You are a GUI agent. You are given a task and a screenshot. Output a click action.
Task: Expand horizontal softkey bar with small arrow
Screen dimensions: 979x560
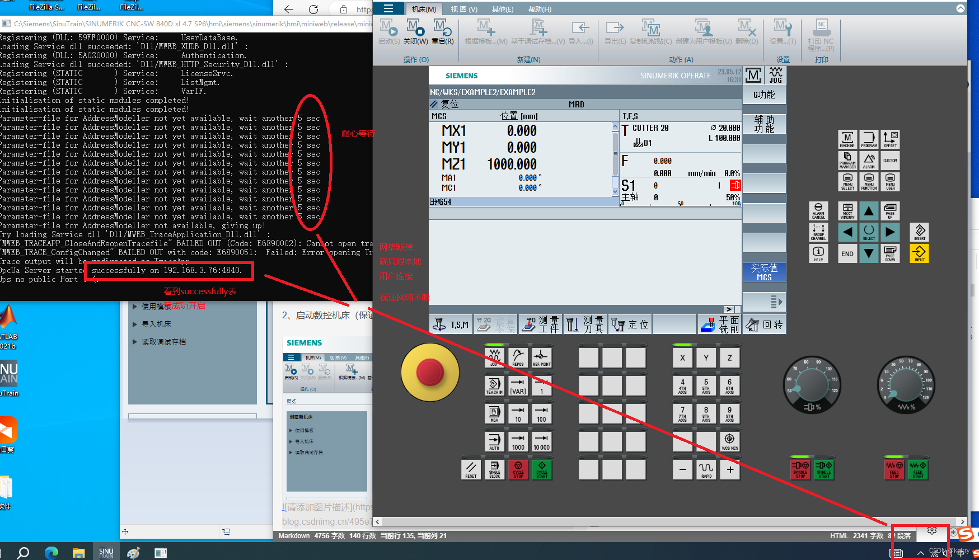click(x=728, y=309)
